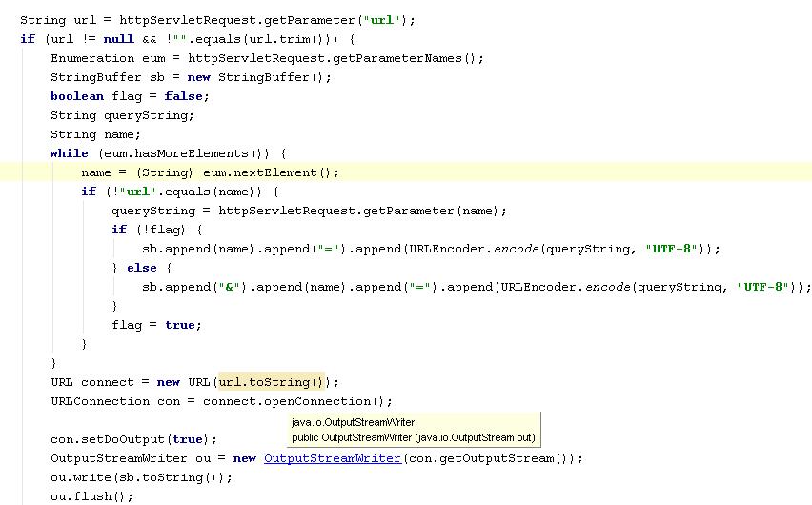Click the OutputStreamWriter hyperlinked class name

click(x=333, y=458)
